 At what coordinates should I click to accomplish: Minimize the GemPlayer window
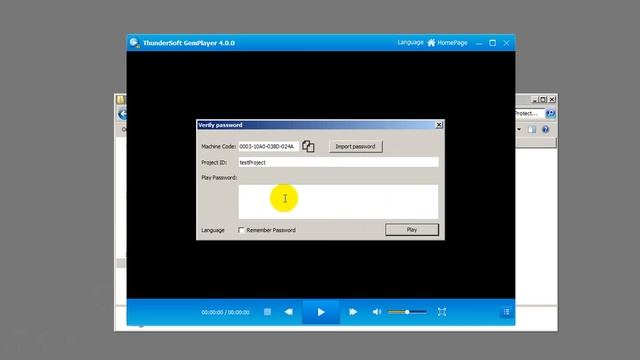[479, 43]
